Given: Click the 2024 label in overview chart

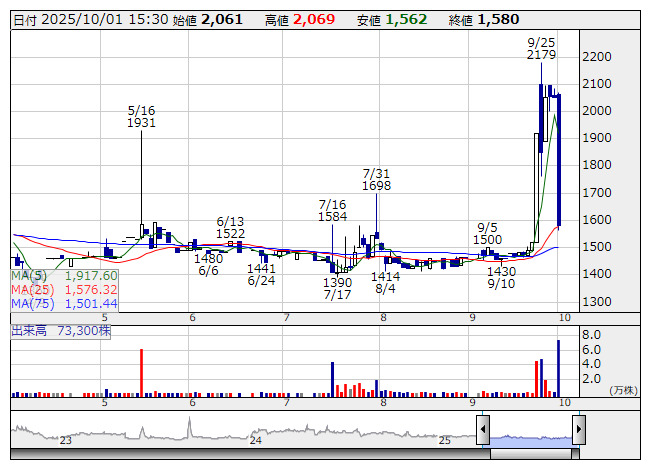Looking at the screenshot, I should [256, 440].
